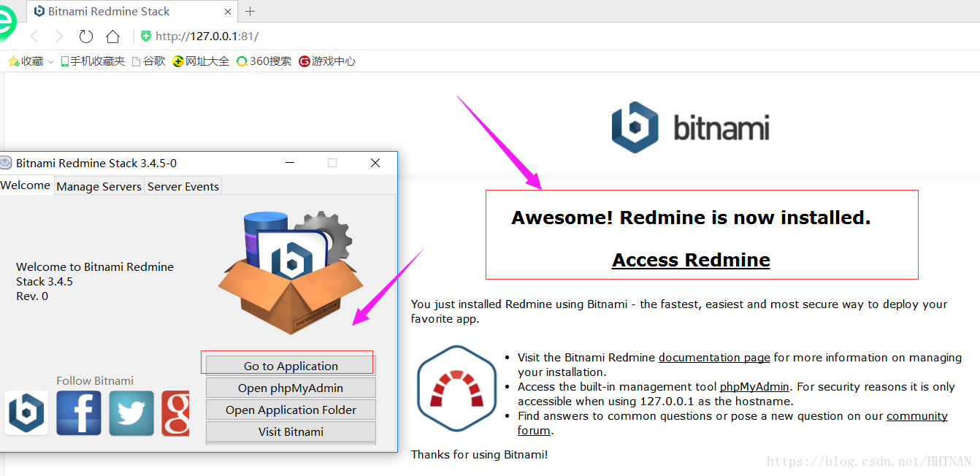The image size is (980, 476).
Task: Open the Bitnami follow icon in the manager
Action: pyautogui.click(x=27, y=413)
